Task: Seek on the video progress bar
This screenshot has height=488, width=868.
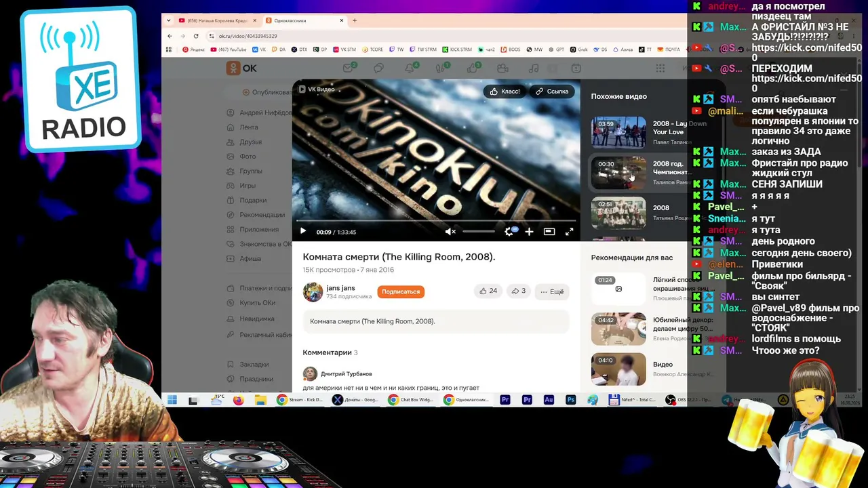Action: click(436, 220)
